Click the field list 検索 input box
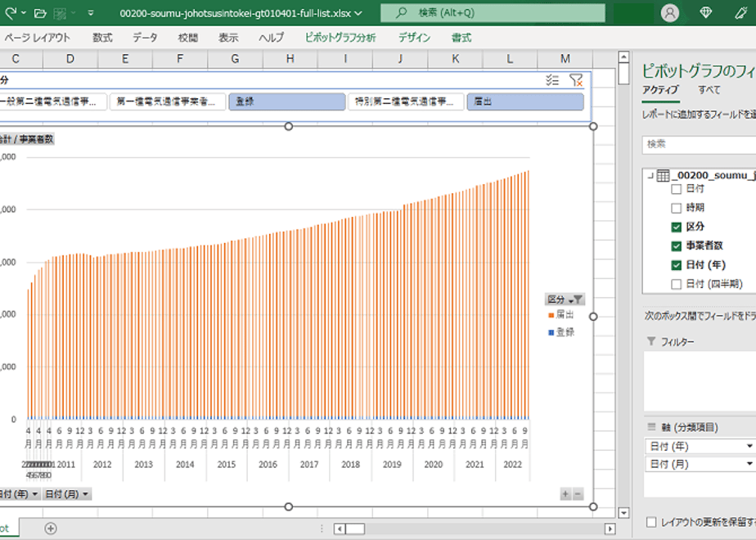 click(699, 144)
